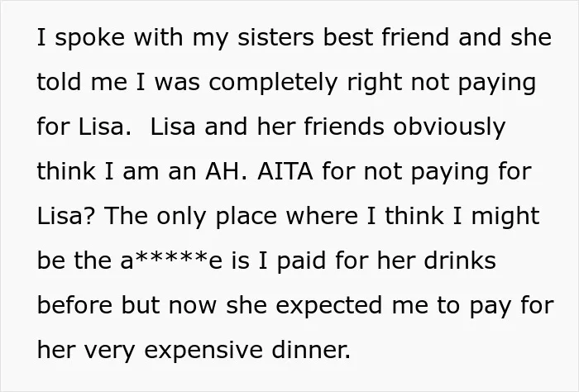This screenshot has height=392, width=579.
Task: Click the word "sisters" in first line
Action: 275,37
